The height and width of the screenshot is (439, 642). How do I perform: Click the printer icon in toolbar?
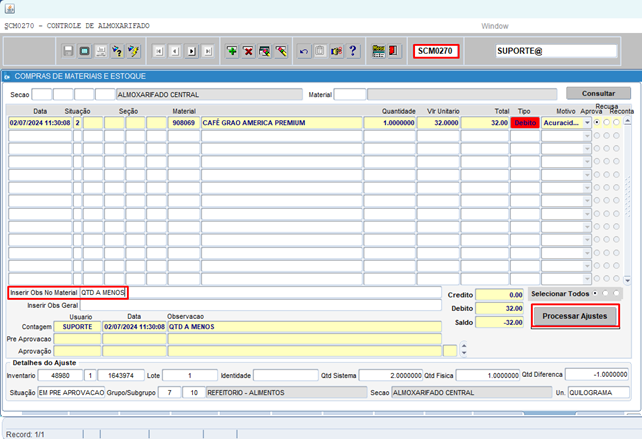(x=101, y=51)
